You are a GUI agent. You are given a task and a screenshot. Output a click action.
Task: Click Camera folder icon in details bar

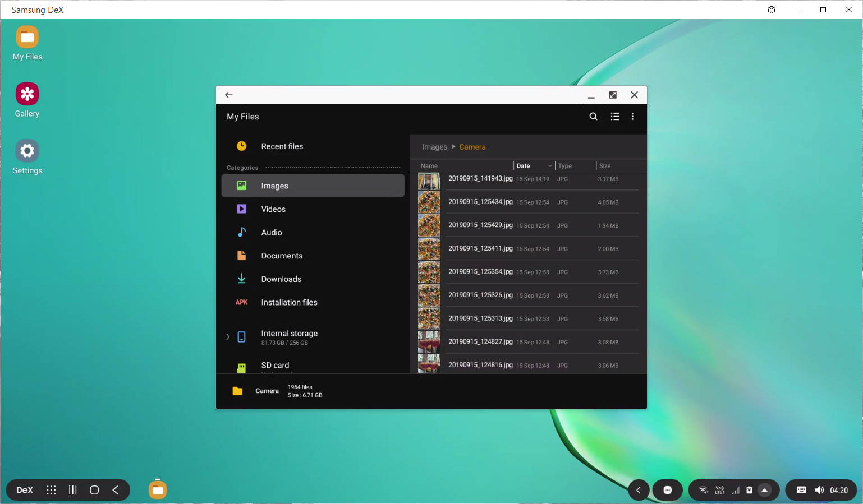coord(237,391)
